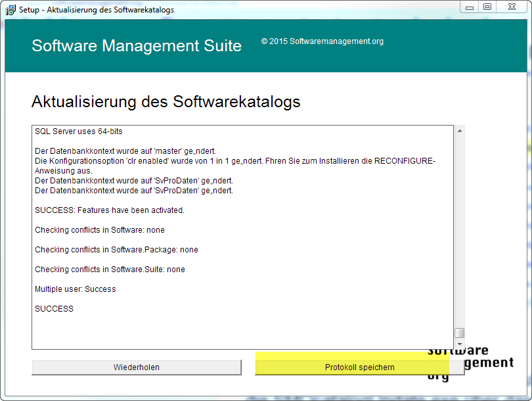Click the 'Multiple user: Success' log line
The width and height of the screenshot is (532, 401).
[75, 289]
